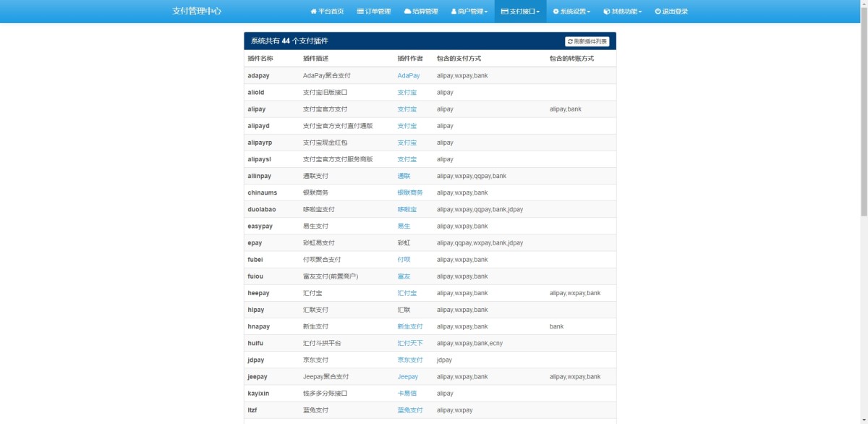Select the alipayd plugin name

click(258, 126)
